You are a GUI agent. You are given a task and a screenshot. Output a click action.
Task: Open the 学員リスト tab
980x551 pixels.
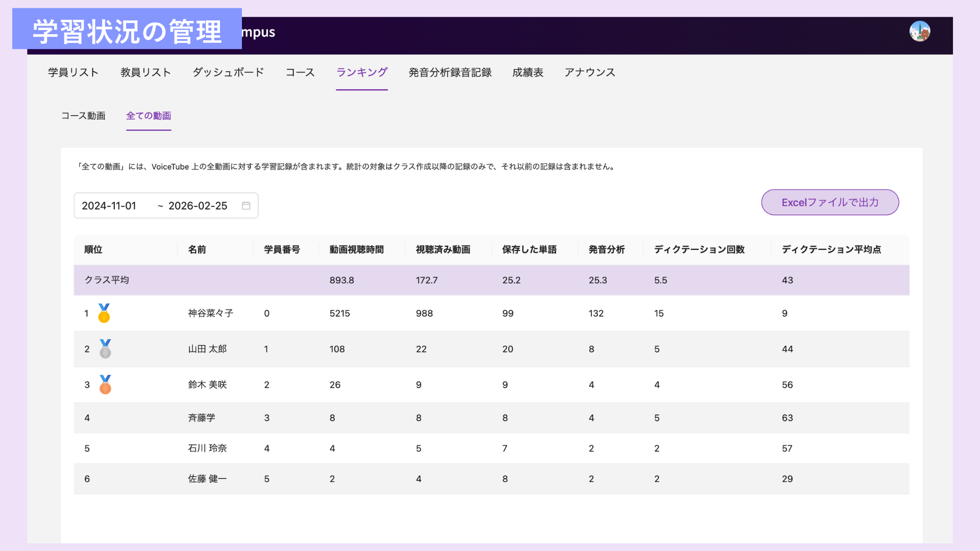tap(73, 72)
